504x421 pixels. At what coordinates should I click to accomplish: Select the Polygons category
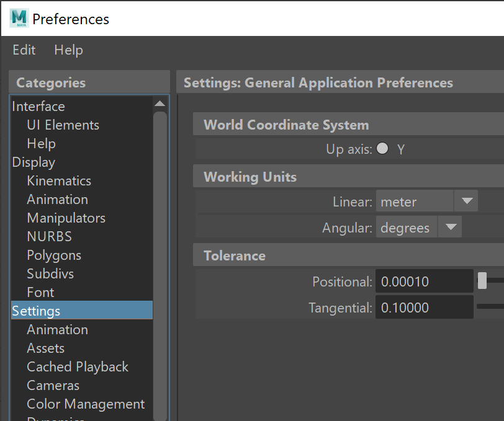(54, 255)
